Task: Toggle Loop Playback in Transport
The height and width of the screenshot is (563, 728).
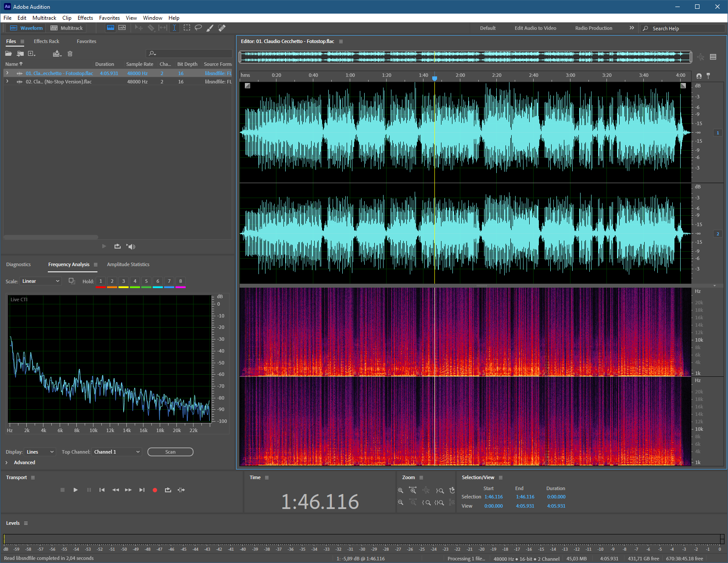Action: click(x=168, y=490)
